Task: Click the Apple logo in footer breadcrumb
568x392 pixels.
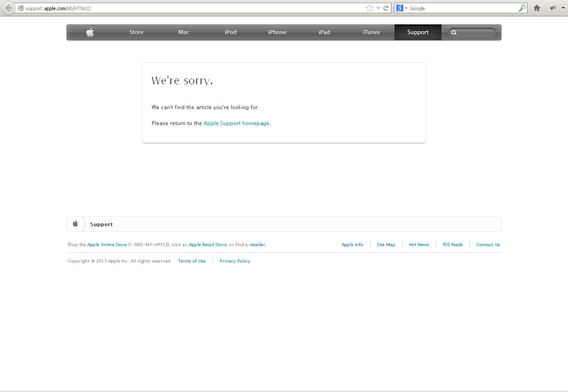Action: click(x=75, y=224)
